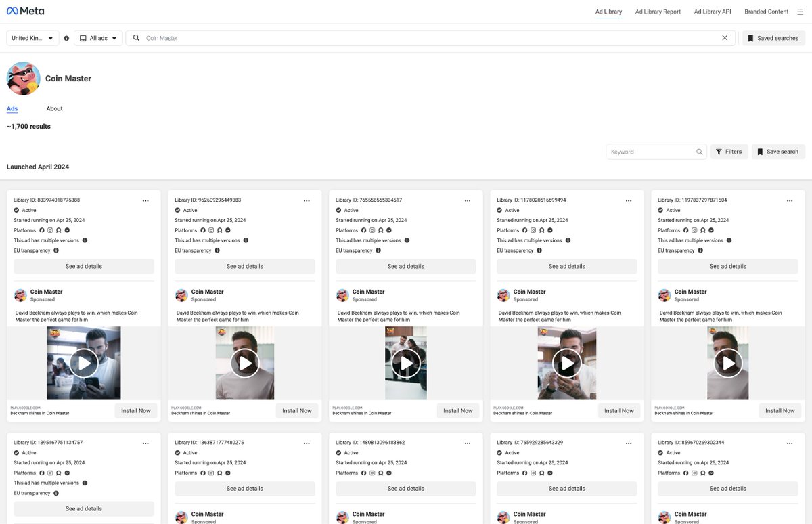Screen dimensions: 812x524
Task: Clear the search with the X icon
Action: (x=725, y=38)
